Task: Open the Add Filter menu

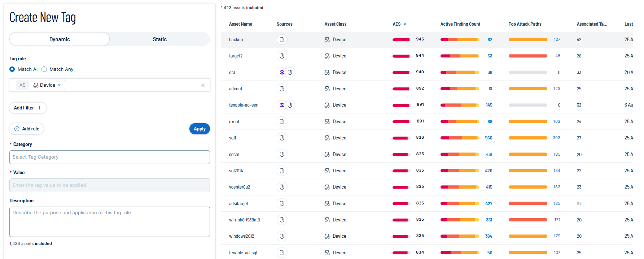Action: [28, 108]
